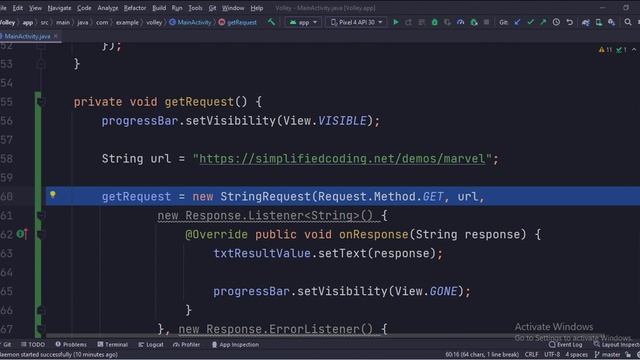The image size is (640, 360).
Task: Open the Window menu
Action: pos(233,8)
